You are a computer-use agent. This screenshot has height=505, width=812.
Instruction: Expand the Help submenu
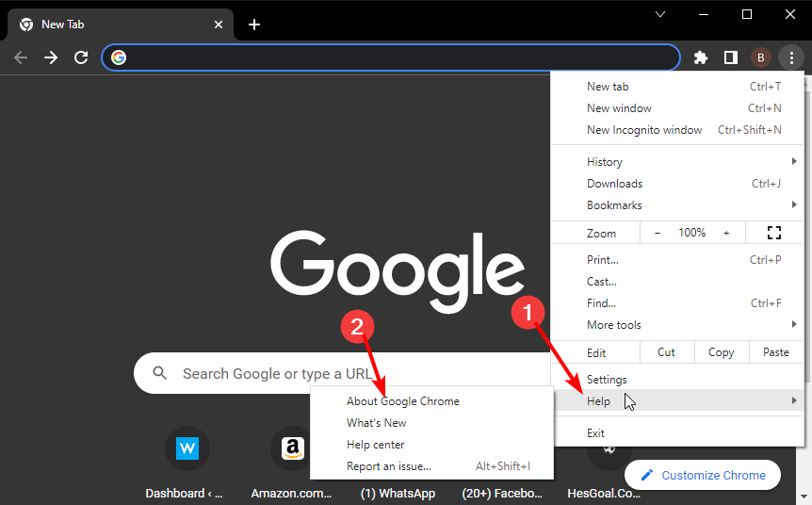tap(678, 400)
